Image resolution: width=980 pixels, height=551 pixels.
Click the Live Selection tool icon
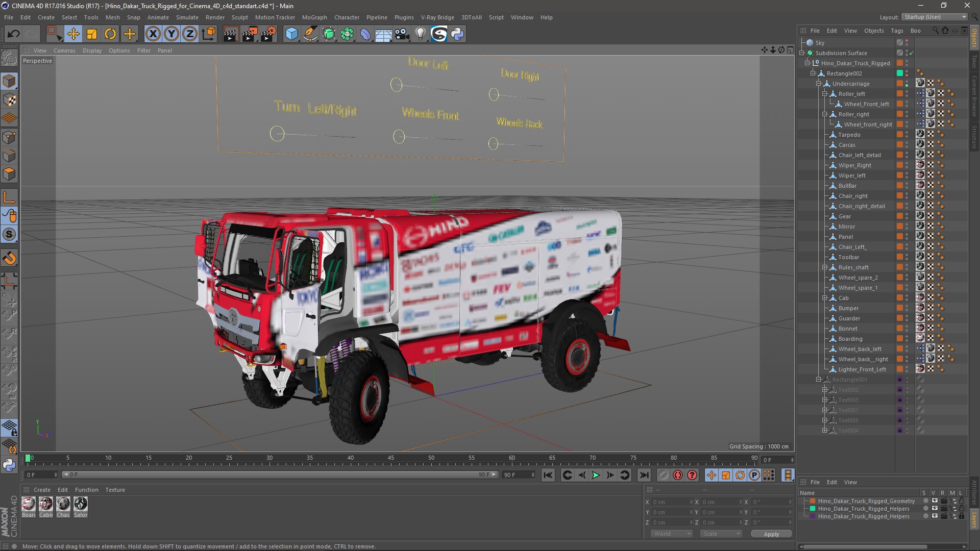click(x=54, y=34)
